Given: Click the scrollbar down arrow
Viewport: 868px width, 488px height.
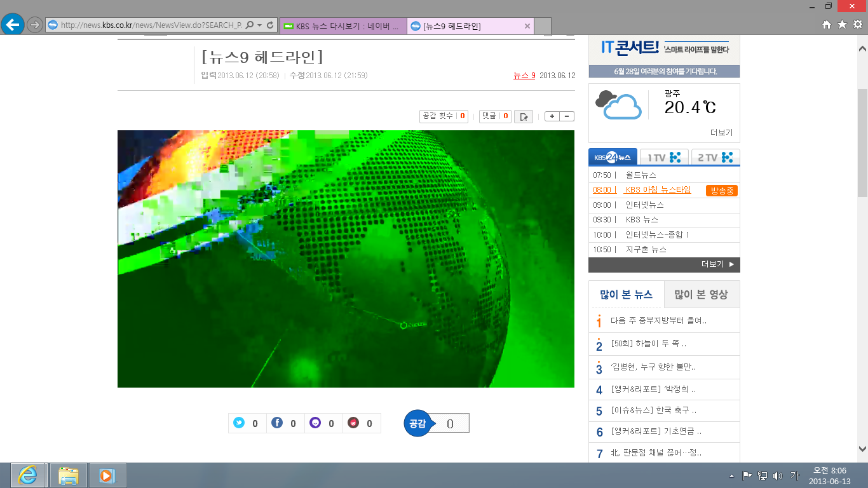Looking at the screenshot, I should (862, 447).
